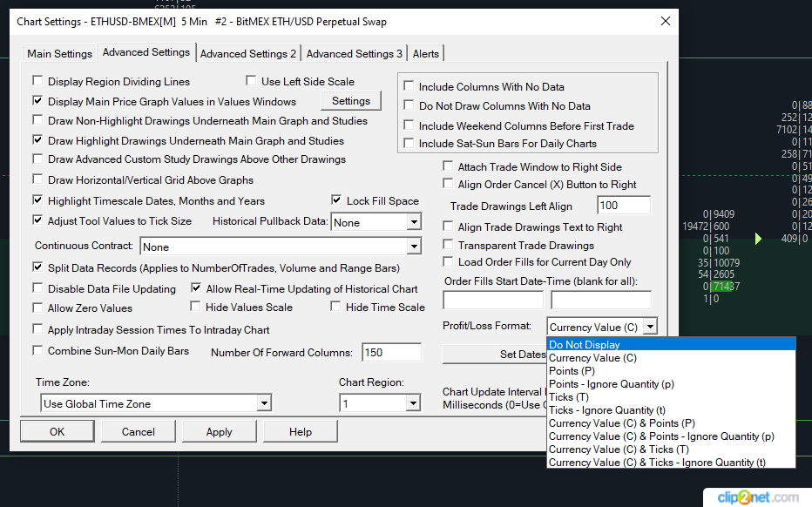
Task: Toggle Highlight Timescale Dates checkbox
Action: pos(37,199)
